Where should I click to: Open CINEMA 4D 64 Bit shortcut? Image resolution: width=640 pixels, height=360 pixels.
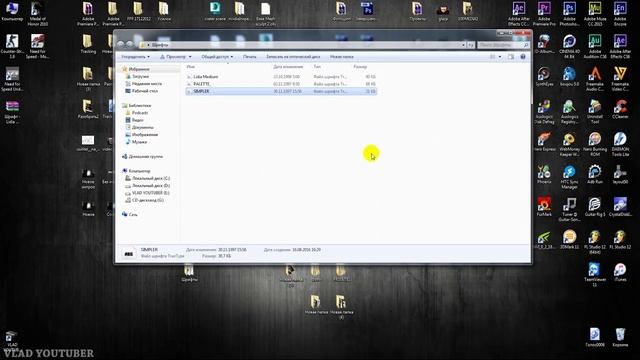click(x=569, y=46)
